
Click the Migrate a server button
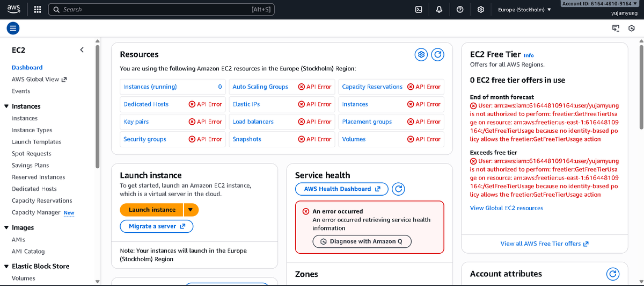click(156, 226)
